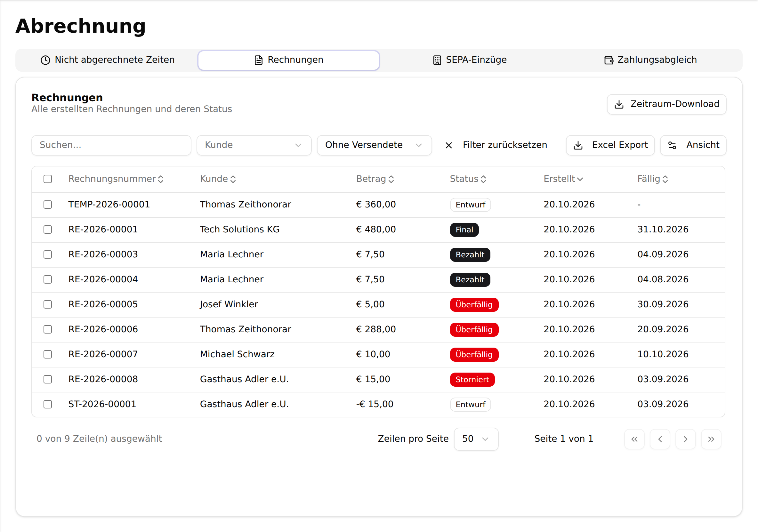Switch to the Zahlungsabgleich tab

(x=650, y=60)
